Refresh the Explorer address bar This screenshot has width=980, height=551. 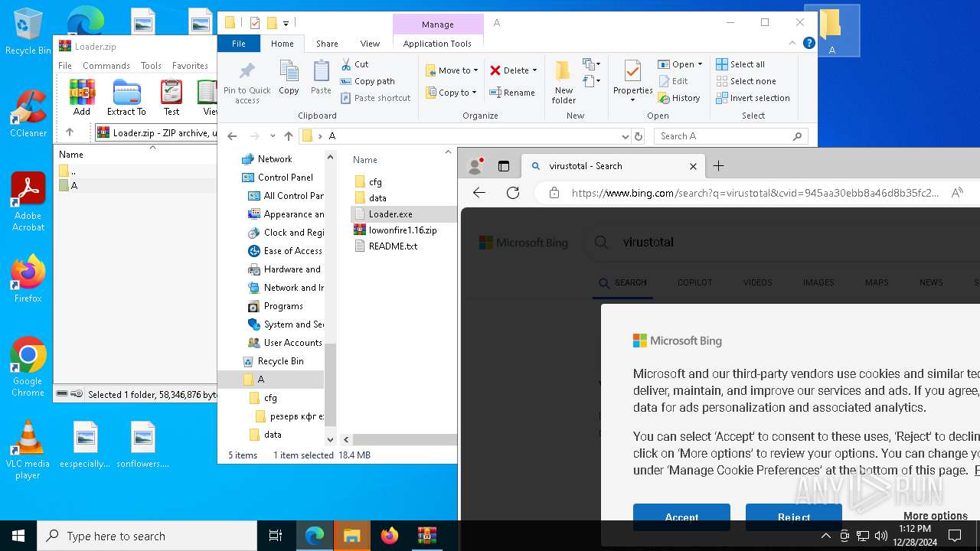639,136
